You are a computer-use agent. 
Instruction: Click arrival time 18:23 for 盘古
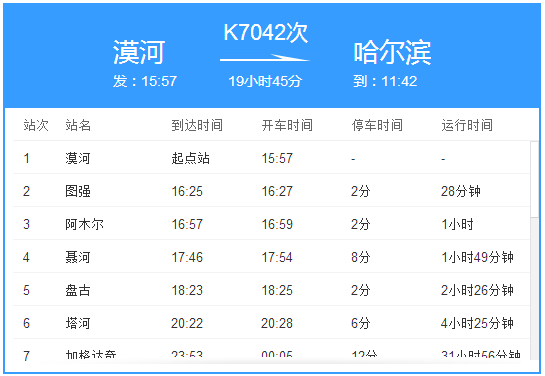pyautogui.click(x=187, y=291)
